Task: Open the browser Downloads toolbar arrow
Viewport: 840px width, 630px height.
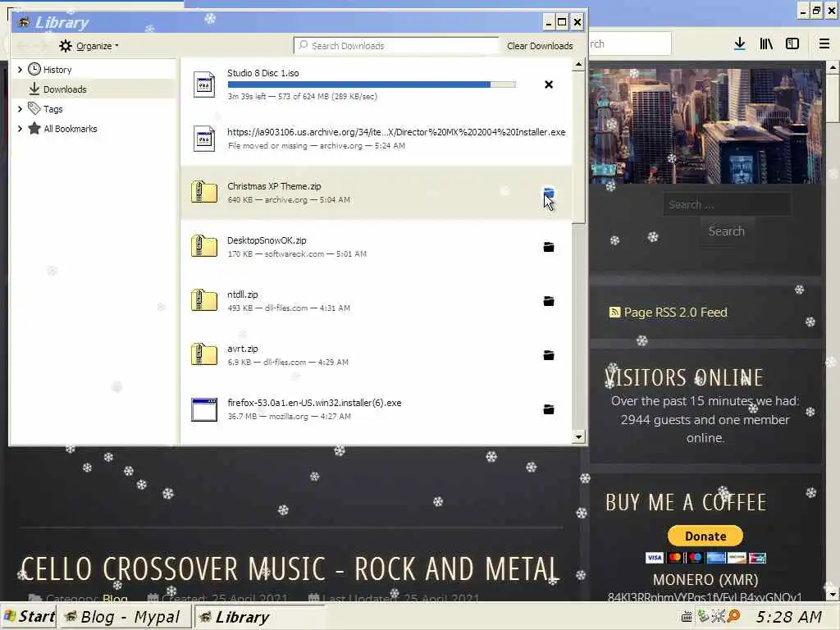Action: [740, 44]
